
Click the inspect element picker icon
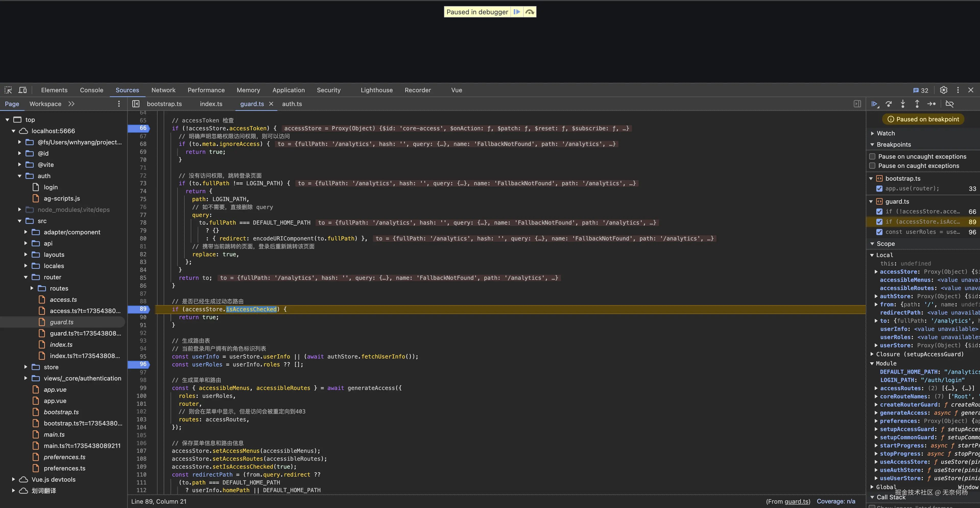8,90
